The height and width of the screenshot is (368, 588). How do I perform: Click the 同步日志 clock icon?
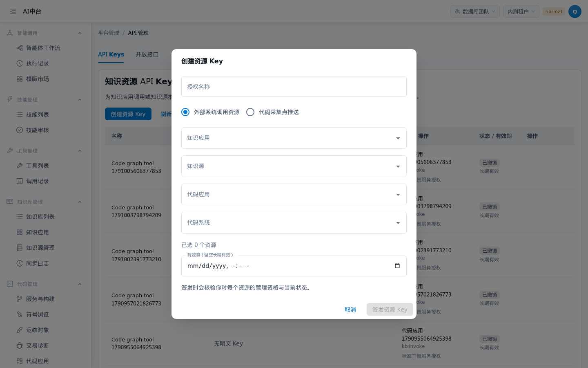coord(20,263)
